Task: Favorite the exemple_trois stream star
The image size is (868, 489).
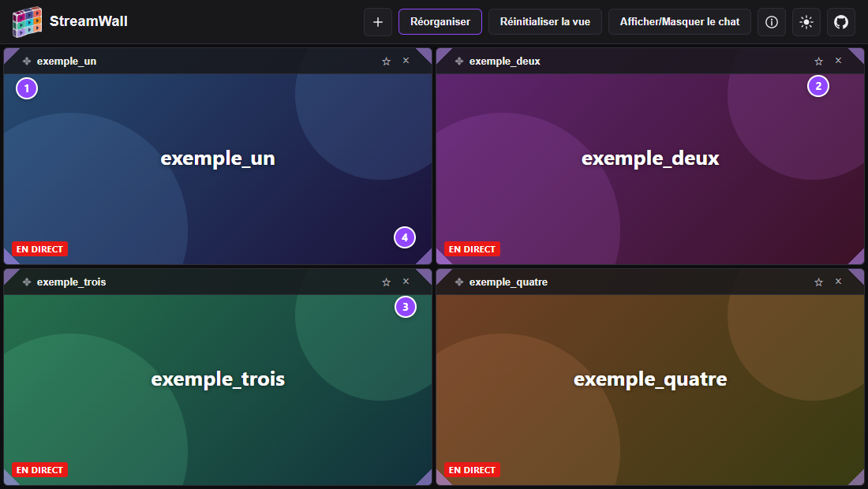Action: (x=387, y=282)
